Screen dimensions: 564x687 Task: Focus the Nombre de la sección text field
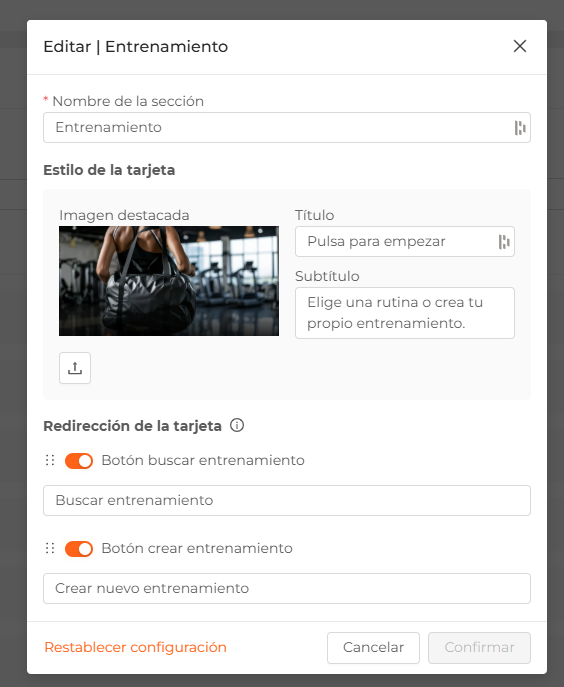click(x=287, y=127)
